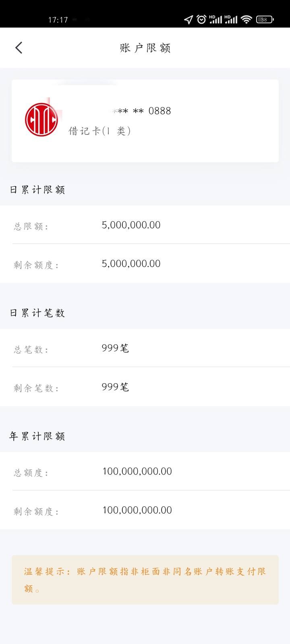Tap the first HD signal bars icon
Screen dimensions: 290x644
[x=215, y=19]
